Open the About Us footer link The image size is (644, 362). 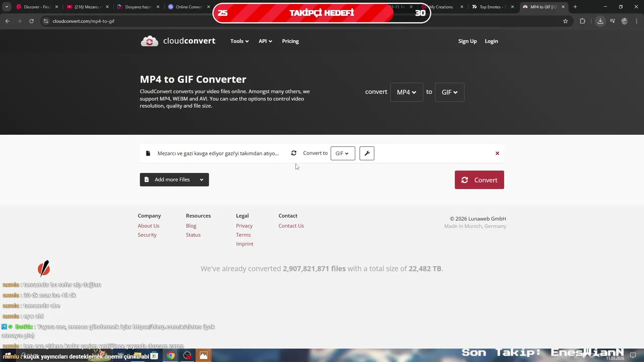tap(148, 226)
